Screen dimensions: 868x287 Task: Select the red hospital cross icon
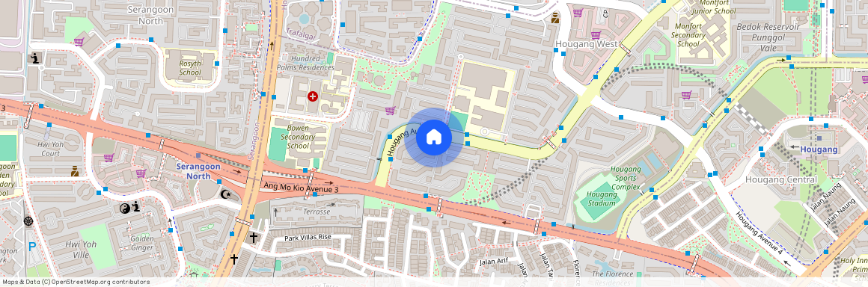click(312, 96)
